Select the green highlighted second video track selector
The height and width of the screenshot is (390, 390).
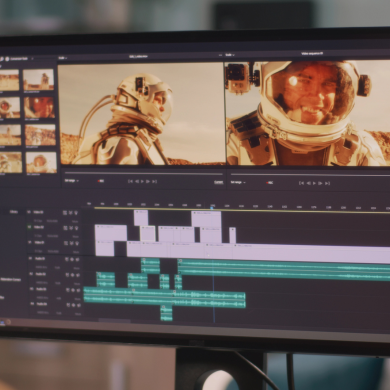point(29,227)
